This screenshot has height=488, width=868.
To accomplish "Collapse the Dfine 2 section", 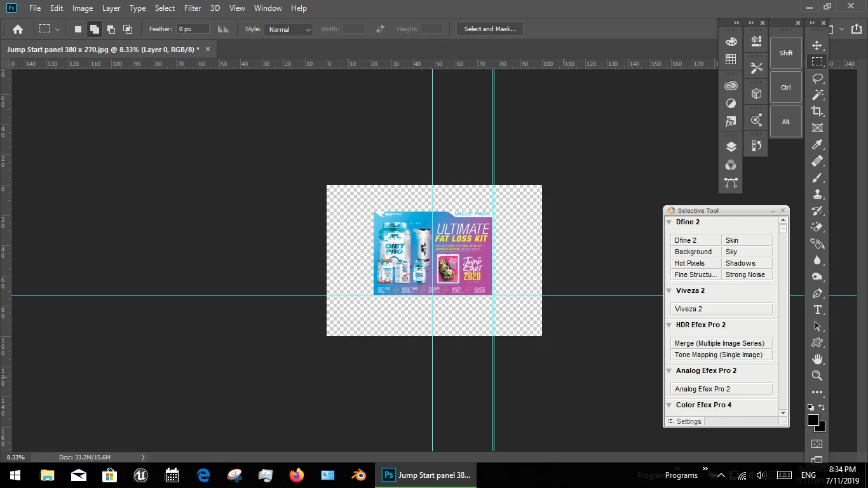I will click(x=669, y=222).
